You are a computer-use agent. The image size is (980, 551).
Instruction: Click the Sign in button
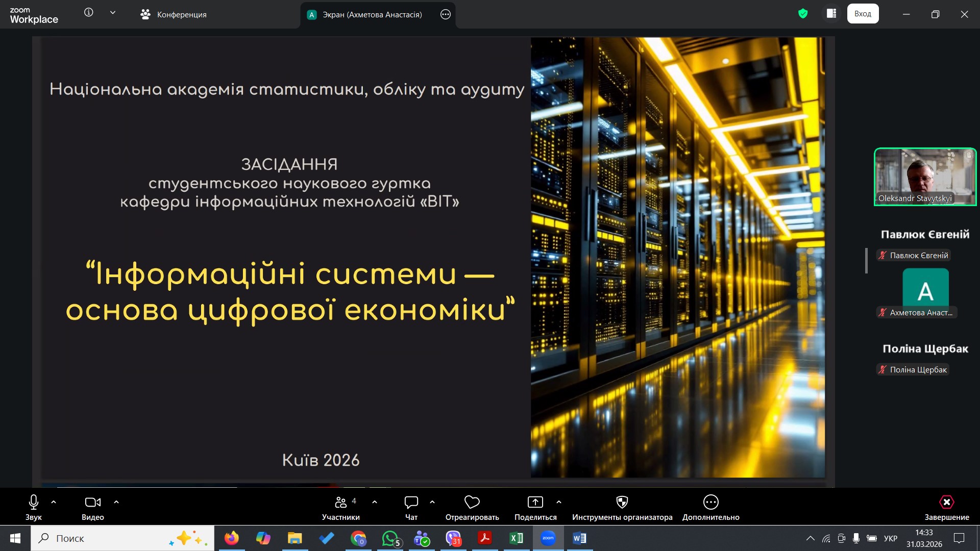click(x=863, y=14)
